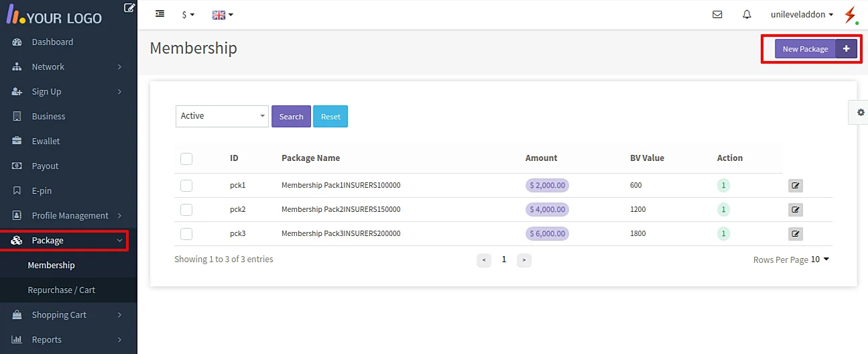Image resolution: width=868 pixels, height=354 pixels.
Task: Click the Ewallet briefcase icon
Action: [17, 141]
